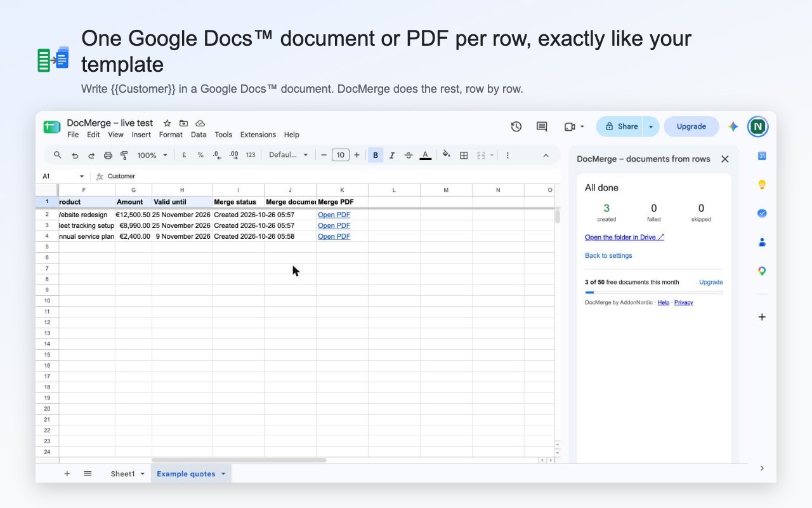The width and height of the screenshot is (812, 508).
Task: Open the Data menu
Action: coord(199,135)
